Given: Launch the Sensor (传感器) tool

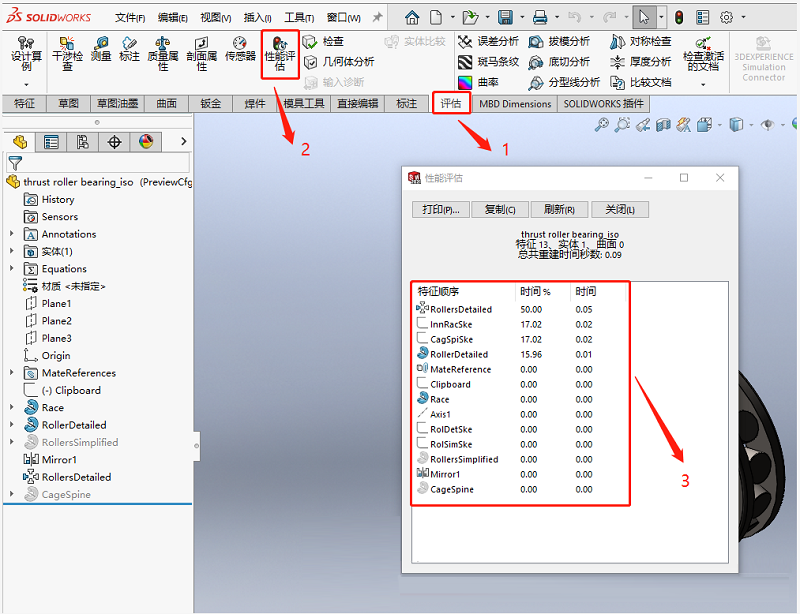Looking at the screenshot, I should [x=240, y=50].
